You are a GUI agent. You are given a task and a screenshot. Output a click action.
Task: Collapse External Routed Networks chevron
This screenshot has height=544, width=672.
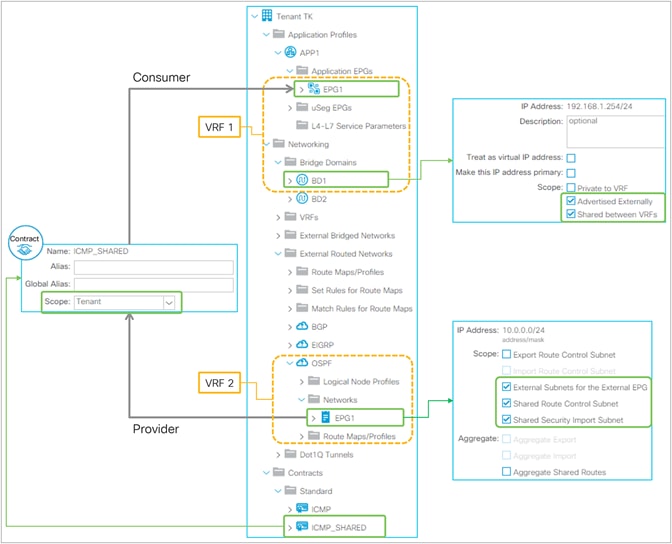[x=278, y=254]
